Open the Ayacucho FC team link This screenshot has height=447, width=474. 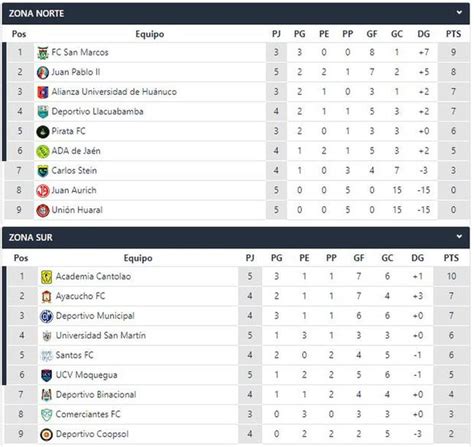pos(80,296)
